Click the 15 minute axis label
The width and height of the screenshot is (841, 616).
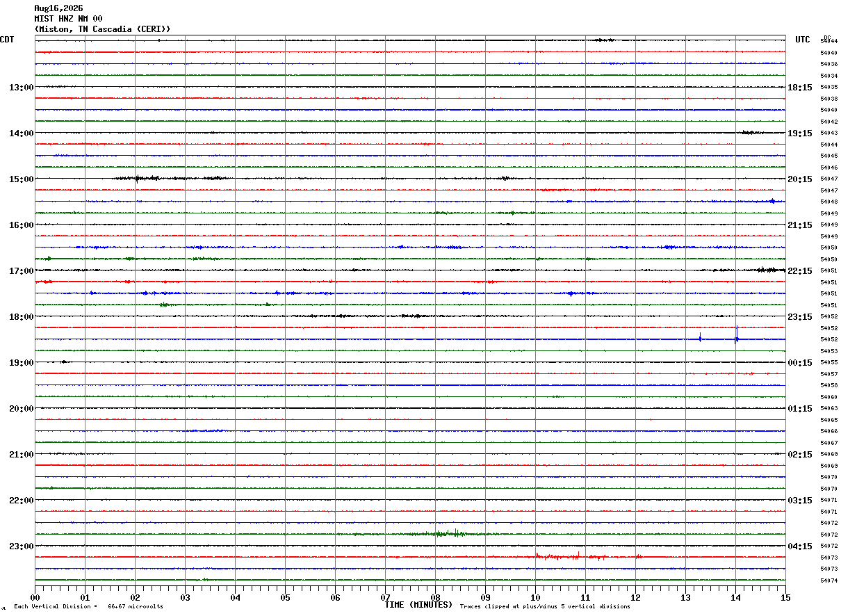[785, 597]
